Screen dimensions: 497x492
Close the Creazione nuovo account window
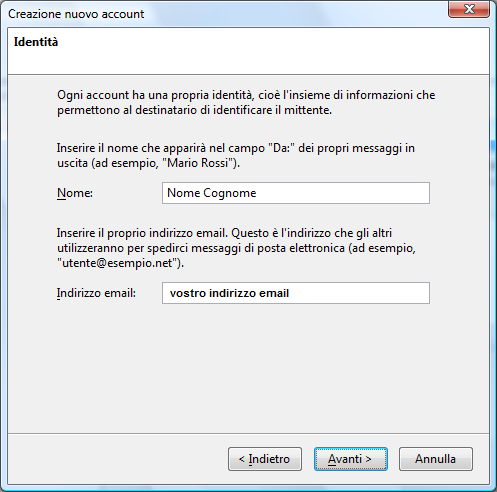pos(469,9)
